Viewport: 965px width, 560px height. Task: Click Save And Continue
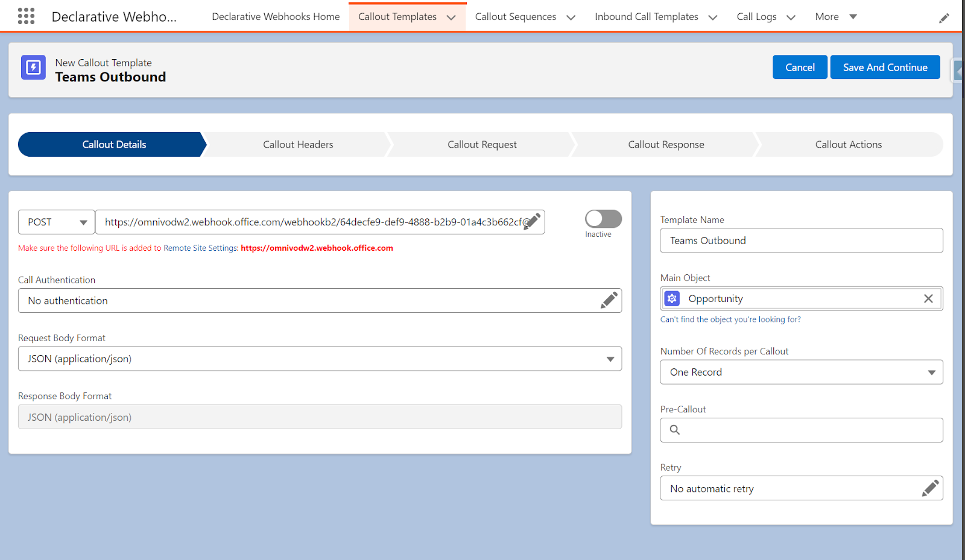885,67
